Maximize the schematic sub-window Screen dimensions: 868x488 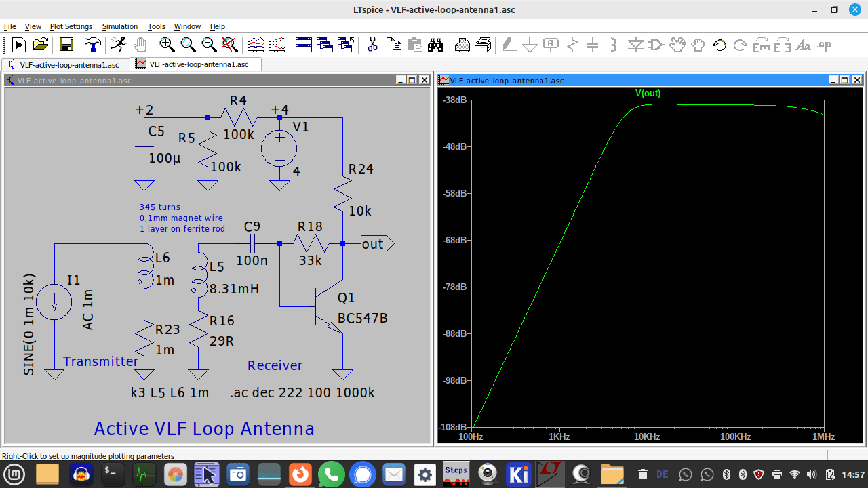click(412, 80)
